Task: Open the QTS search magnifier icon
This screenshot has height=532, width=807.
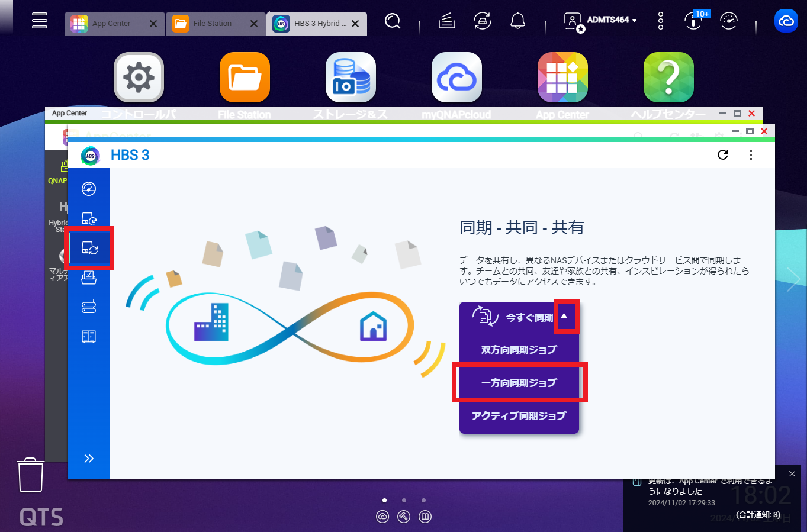Action: [x=393, y=21]
